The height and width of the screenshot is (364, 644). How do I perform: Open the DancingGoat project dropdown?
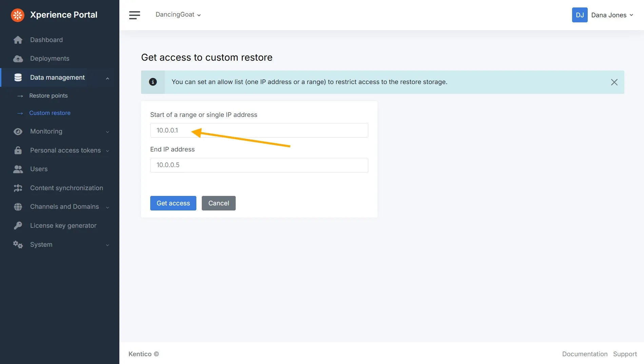tap(178, 15)
